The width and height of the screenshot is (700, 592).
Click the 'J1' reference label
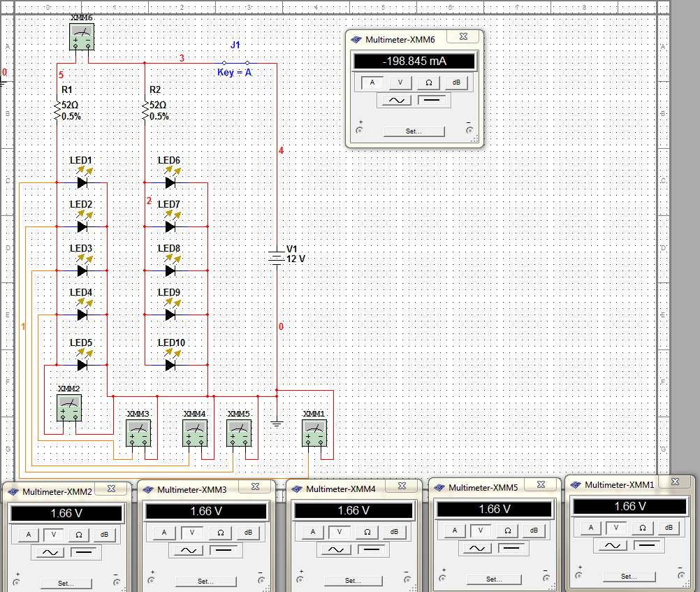(x=235, y=45)
